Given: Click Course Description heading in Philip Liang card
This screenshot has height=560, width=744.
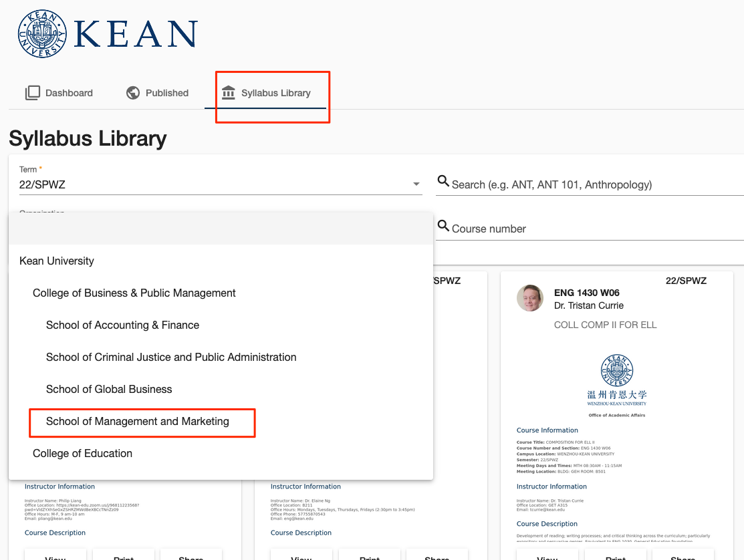Looking at the screenshot, I should tap(55, 533).
